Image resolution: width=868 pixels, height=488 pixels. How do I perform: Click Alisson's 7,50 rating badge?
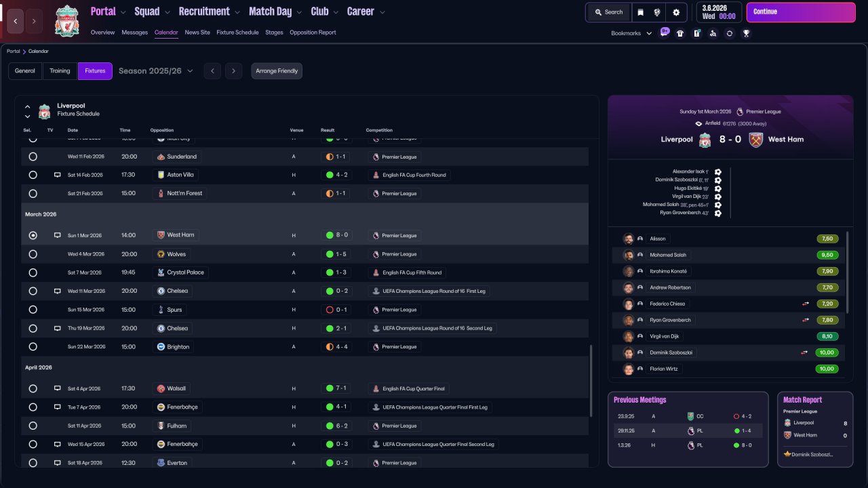tap(828, 239)
